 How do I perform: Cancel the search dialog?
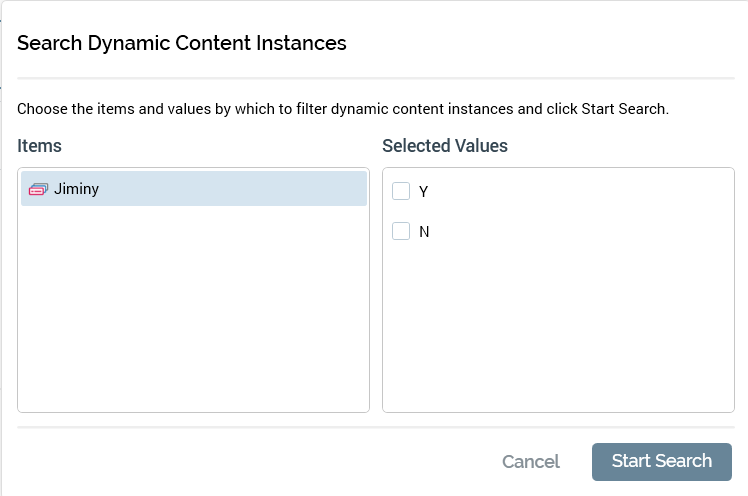coord(530,462)
